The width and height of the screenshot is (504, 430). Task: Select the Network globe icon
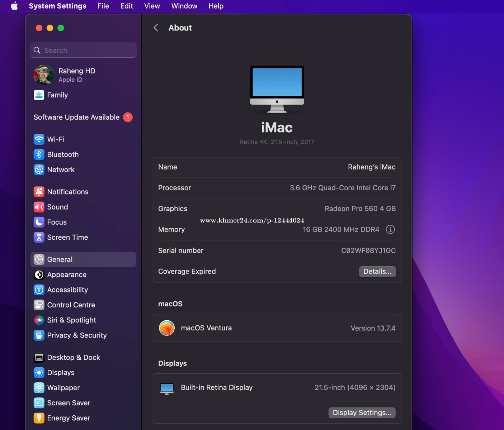[x=39, y=169]
